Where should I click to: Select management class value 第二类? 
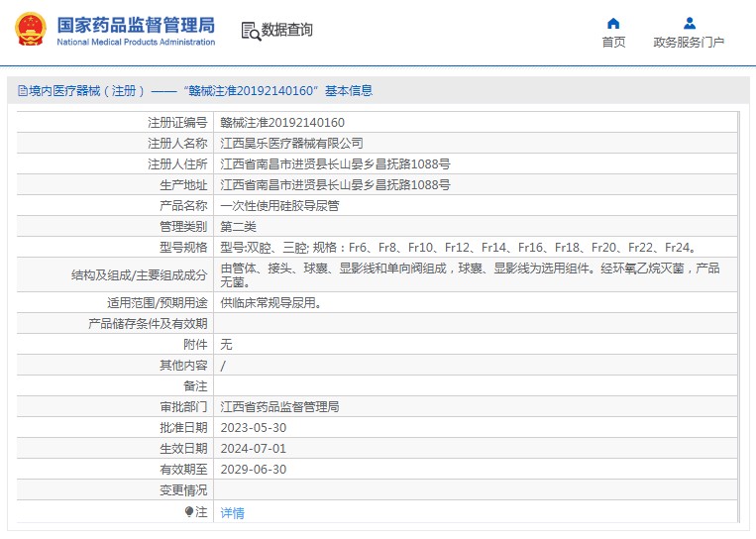tap(238, 227)
